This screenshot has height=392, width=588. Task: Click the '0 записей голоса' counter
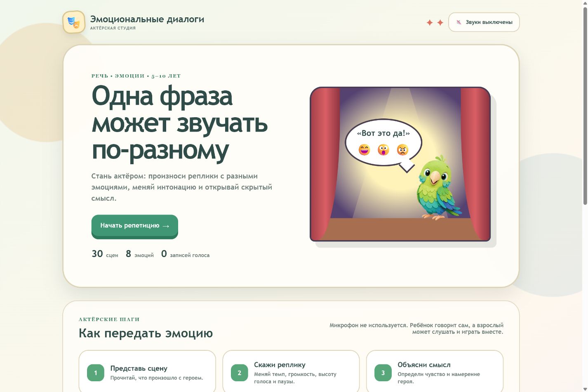click(185, 254)
